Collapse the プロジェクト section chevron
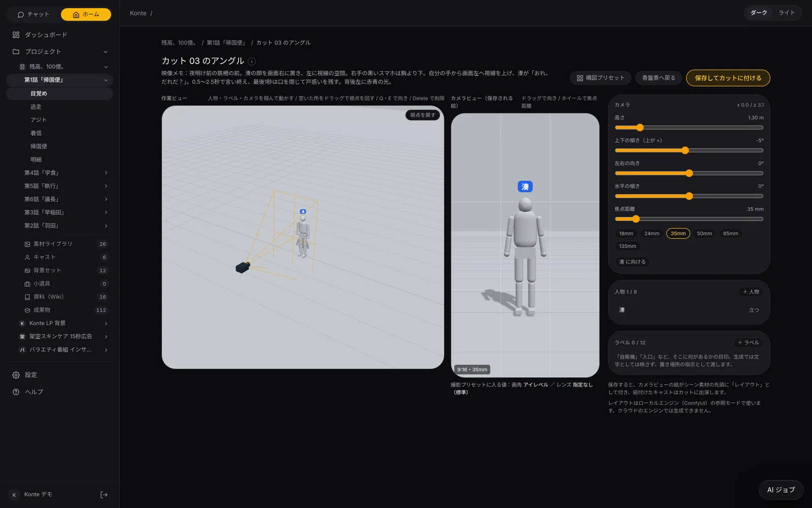812x508 pixels. [106, 51]
